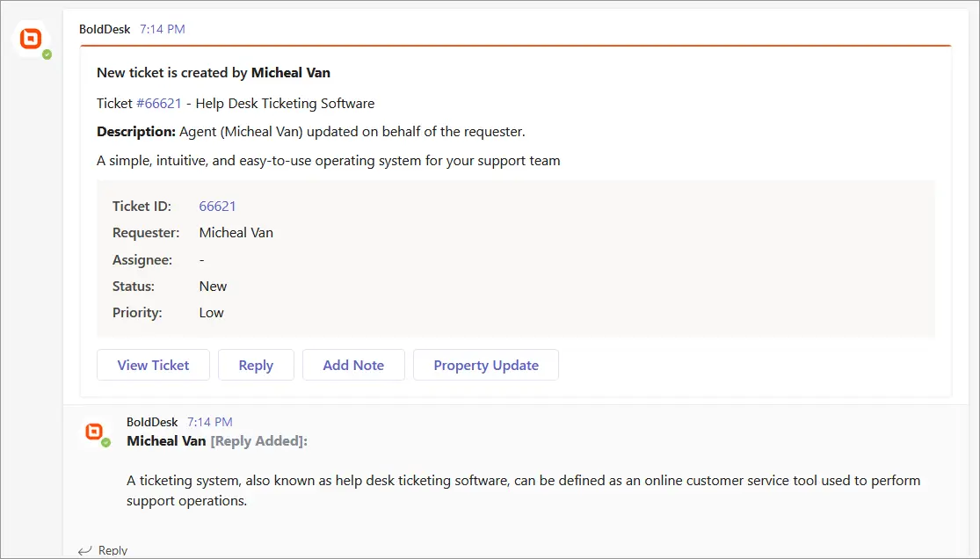The height and width of the screenshot is (559, 980).
Task: Click the Description line about Agent Micheal Van
Action: point(310,131)
